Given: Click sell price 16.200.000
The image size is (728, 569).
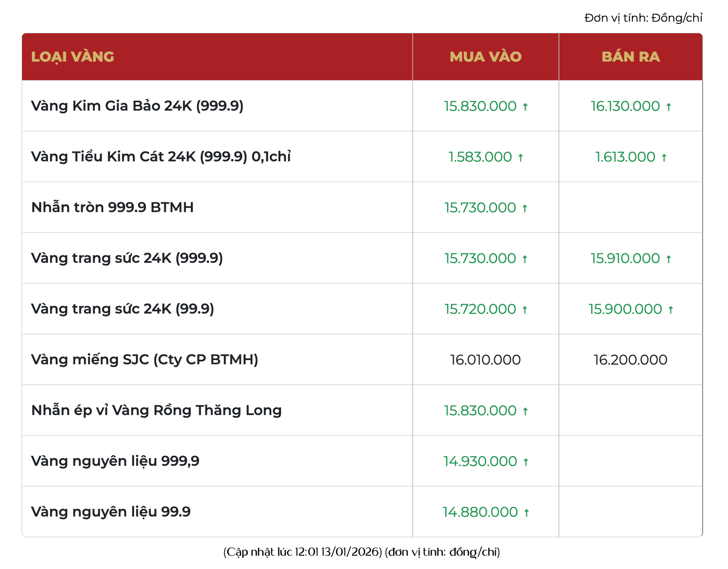Looking at the screenshot, I should point(630,360).
